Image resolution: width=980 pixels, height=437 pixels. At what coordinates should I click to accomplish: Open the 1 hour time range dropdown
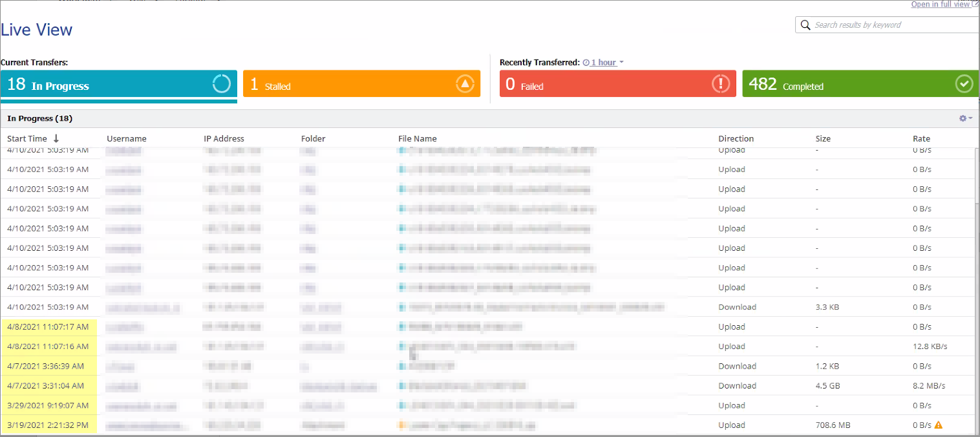click(x=608, y=63)
